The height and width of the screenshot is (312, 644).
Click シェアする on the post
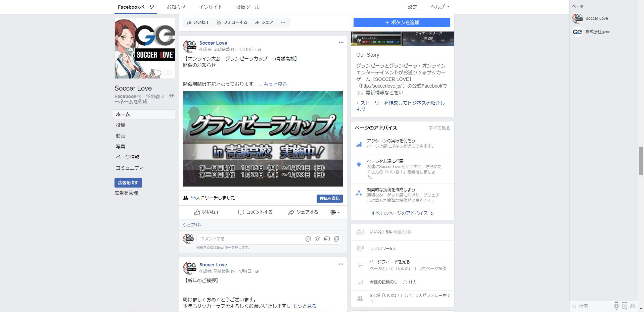pos(303,212)
